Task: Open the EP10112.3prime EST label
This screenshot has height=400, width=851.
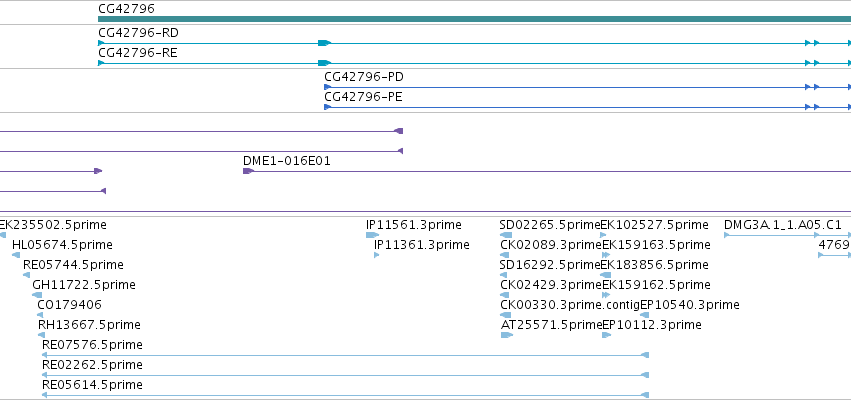Action: 652,325
